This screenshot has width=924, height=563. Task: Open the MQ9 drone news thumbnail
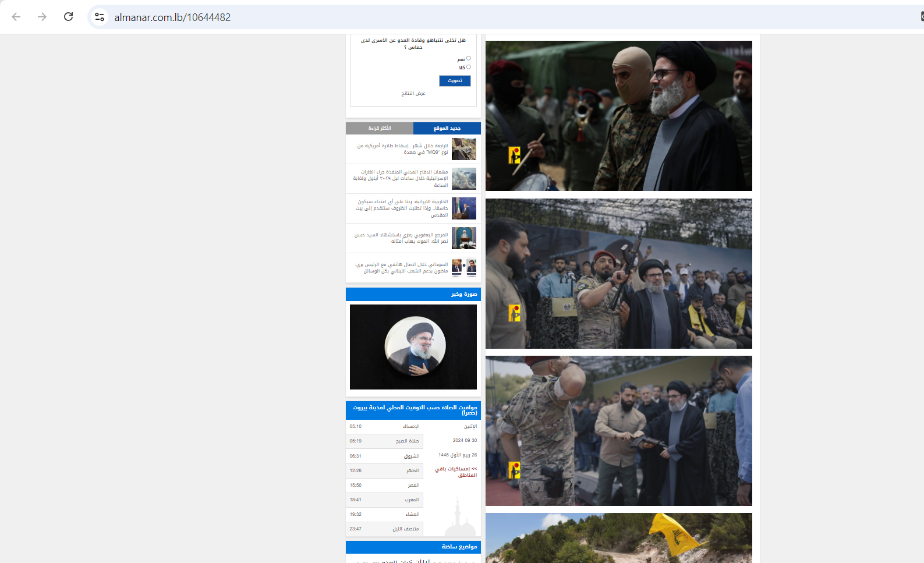(463, 149)
